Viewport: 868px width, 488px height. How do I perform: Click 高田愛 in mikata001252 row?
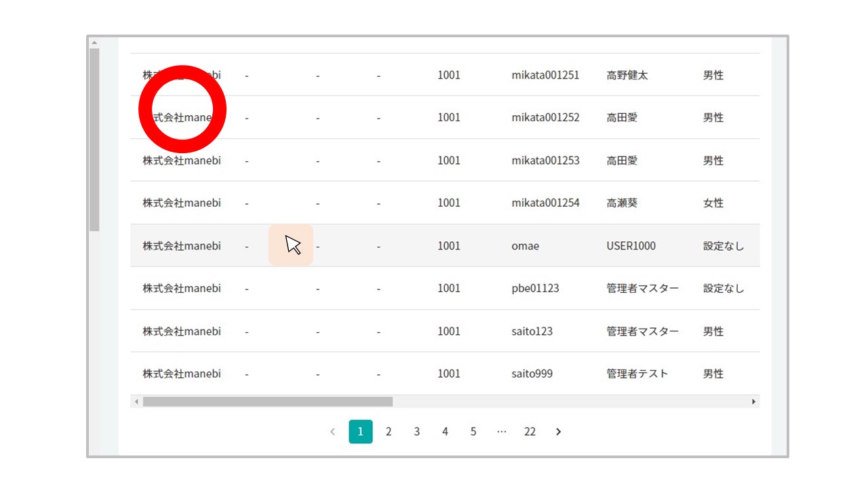[622, 117]
